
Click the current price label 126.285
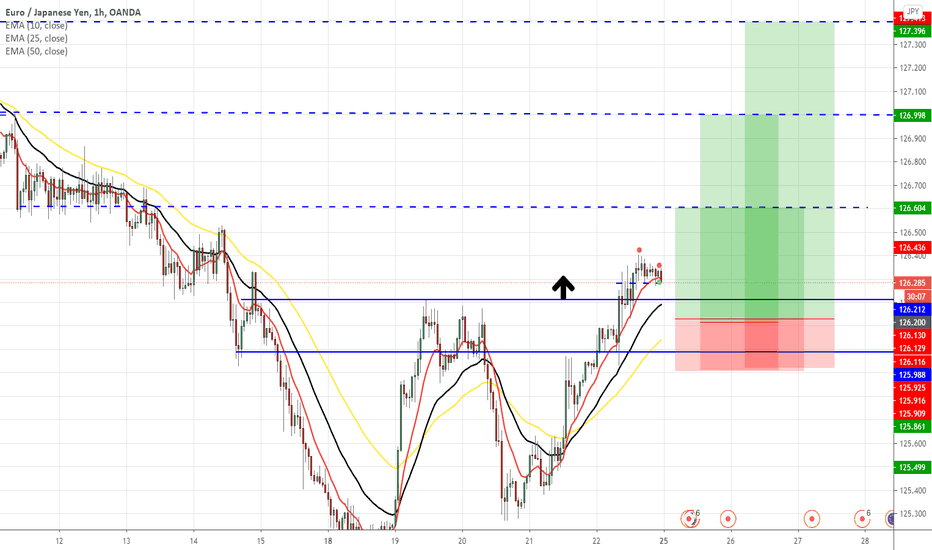pos(912,283)
